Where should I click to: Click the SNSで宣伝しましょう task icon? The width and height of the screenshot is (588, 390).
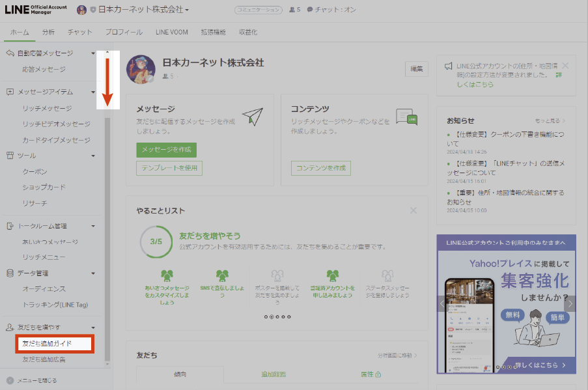coord(223,275)
